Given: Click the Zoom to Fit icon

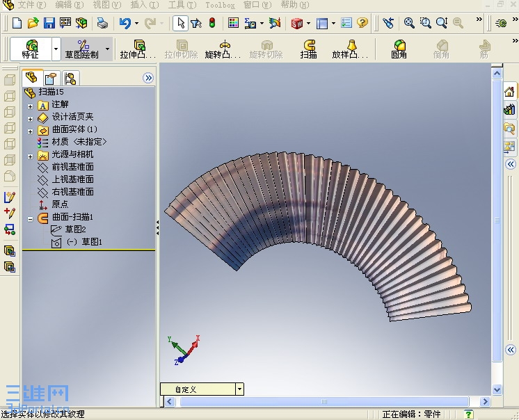Looking at the screenshot, I should pyautogui.click(x=409, y=23).
